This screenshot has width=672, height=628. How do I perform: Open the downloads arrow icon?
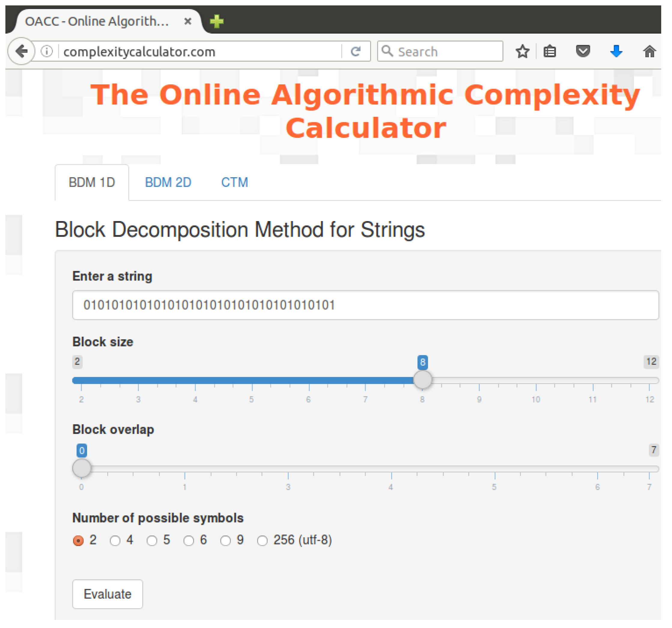(x=616, y=51)
